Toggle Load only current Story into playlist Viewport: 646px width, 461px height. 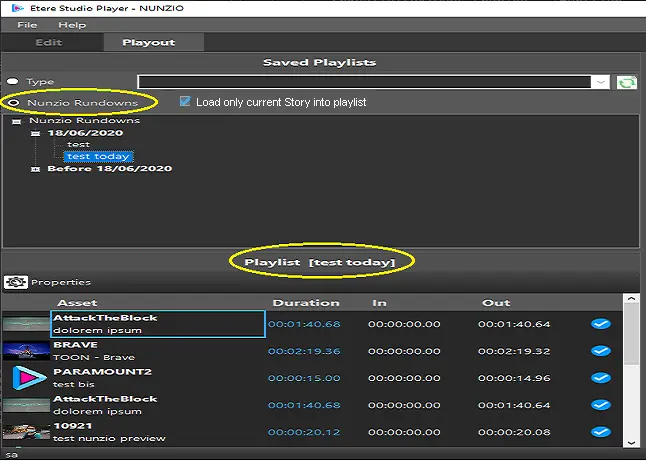click(x=185, y=102)
